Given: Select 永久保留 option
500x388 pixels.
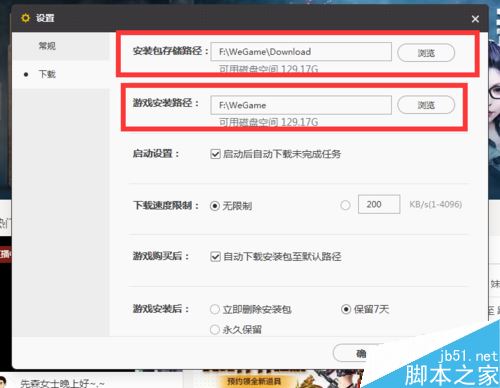Looking at the screenshot, I should (215, 330).
